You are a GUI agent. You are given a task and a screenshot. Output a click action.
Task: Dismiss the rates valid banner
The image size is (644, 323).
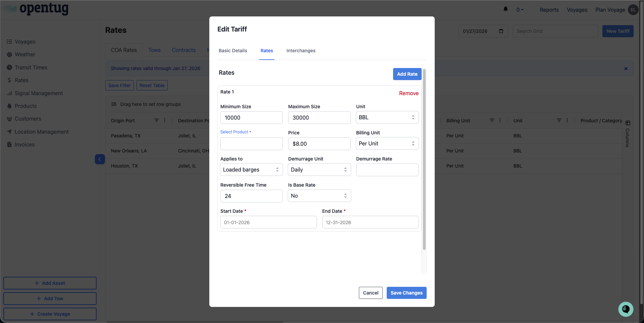[626, 69]
